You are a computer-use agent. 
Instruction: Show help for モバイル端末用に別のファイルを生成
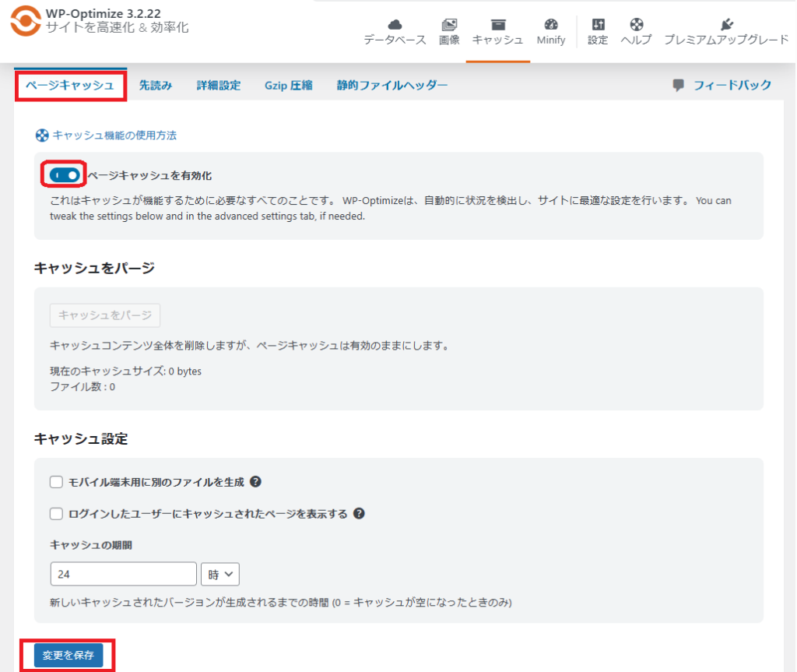(255, 482)
